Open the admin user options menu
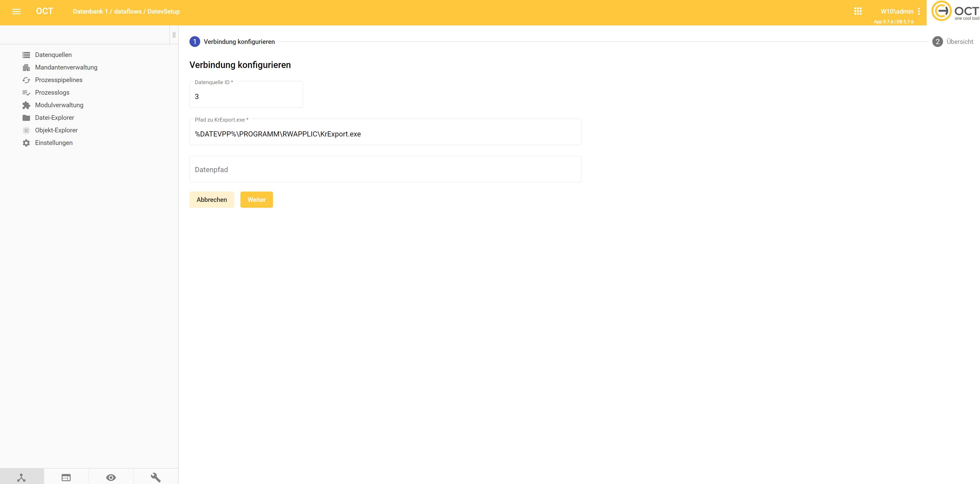The image size is (980, 484). 919,12
